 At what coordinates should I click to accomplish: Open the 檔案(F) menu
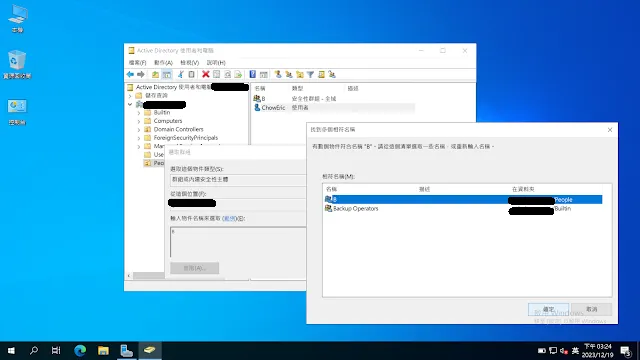[x=138, y=62]
